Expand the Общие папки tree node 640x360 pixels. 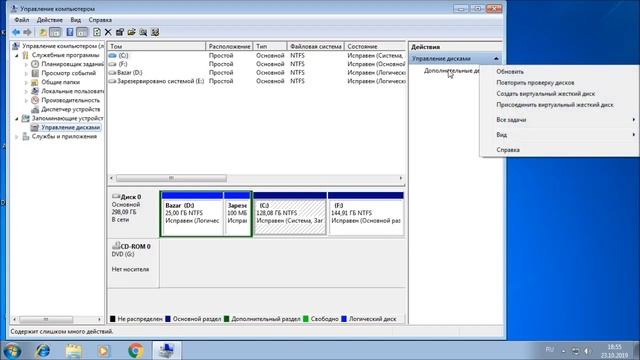(26, 82)
